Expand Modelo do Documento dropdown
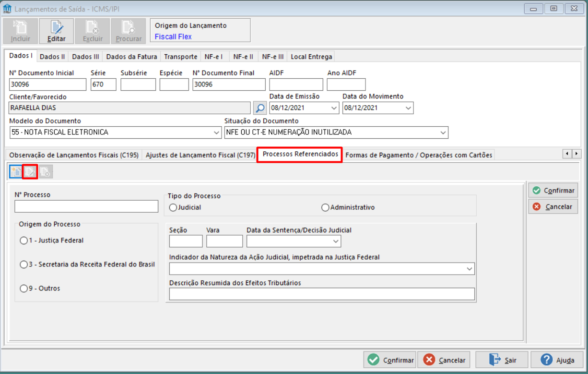The width and height of the screenshot is (588, 374). tap(217, 133)
